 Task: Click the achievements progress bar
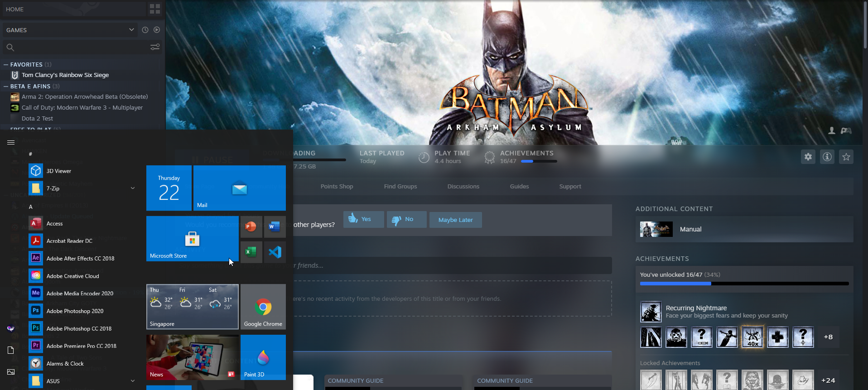click(744, 284)
